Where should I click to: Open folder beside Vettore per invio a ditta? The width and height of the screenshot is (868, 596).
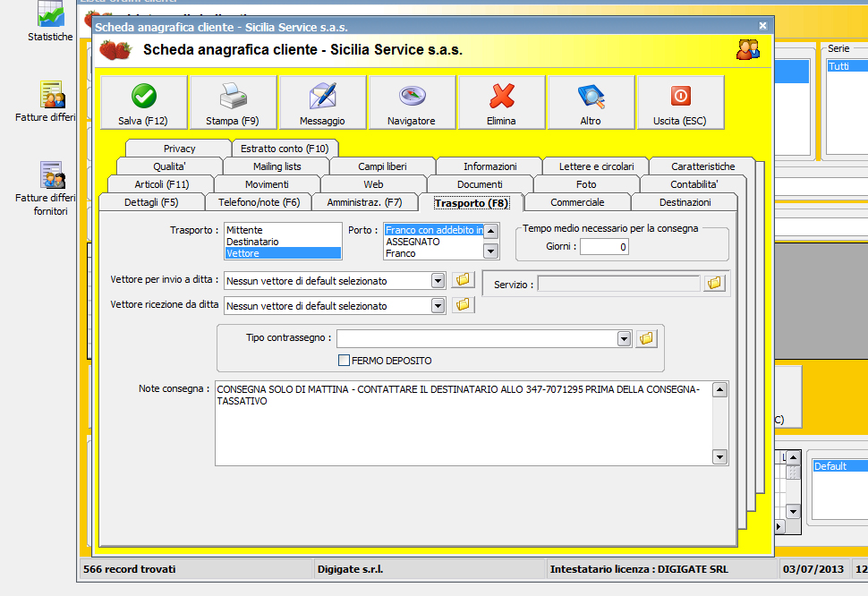(x=463, y=280)
